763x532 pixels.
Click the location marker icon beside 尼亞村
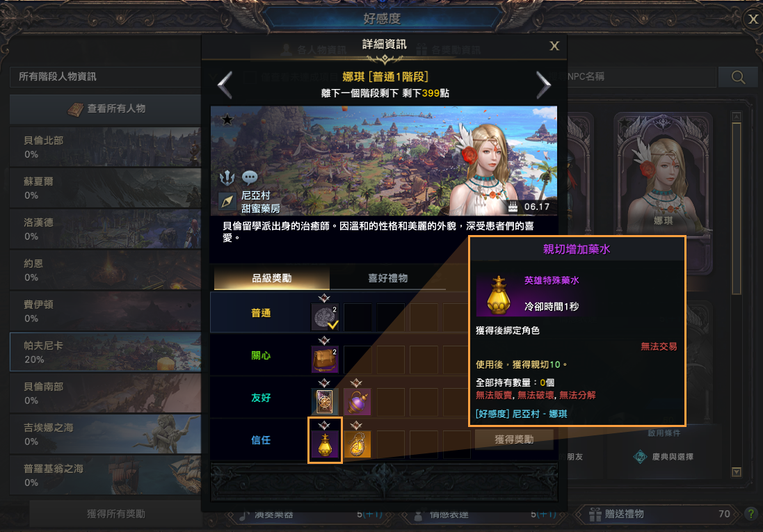227,201
